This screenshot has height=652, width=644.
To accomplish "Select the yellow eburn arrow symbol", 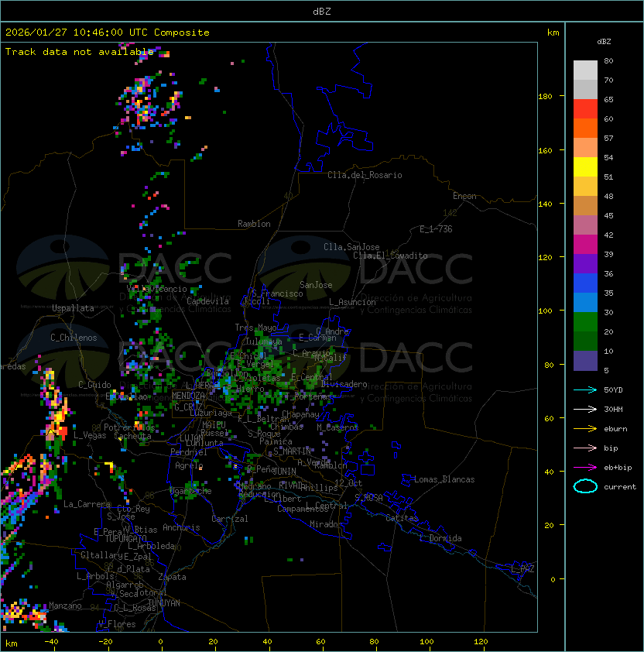I will coord(585,428).
